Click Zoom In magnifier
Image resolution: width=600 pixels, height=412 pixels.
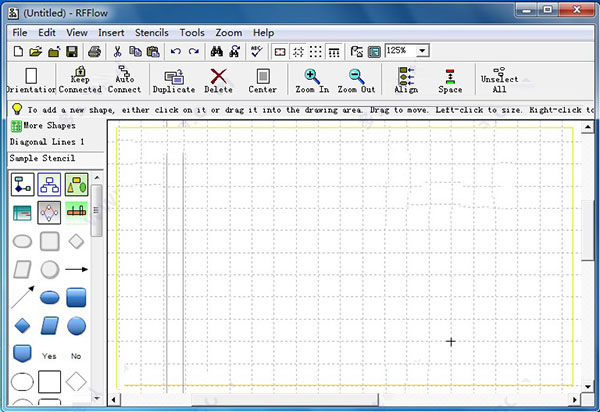[312, 81]
